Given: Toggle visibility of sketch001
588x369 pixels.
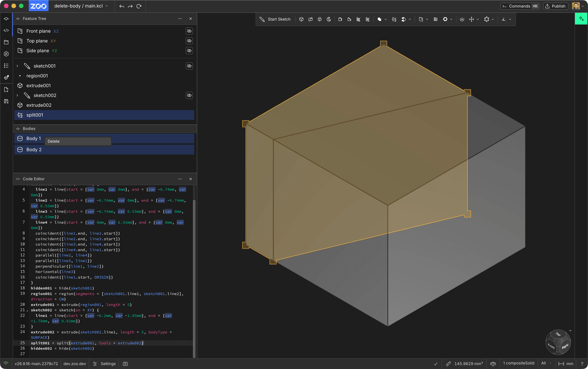Looking at the screenshot, I should click(189, 66).
